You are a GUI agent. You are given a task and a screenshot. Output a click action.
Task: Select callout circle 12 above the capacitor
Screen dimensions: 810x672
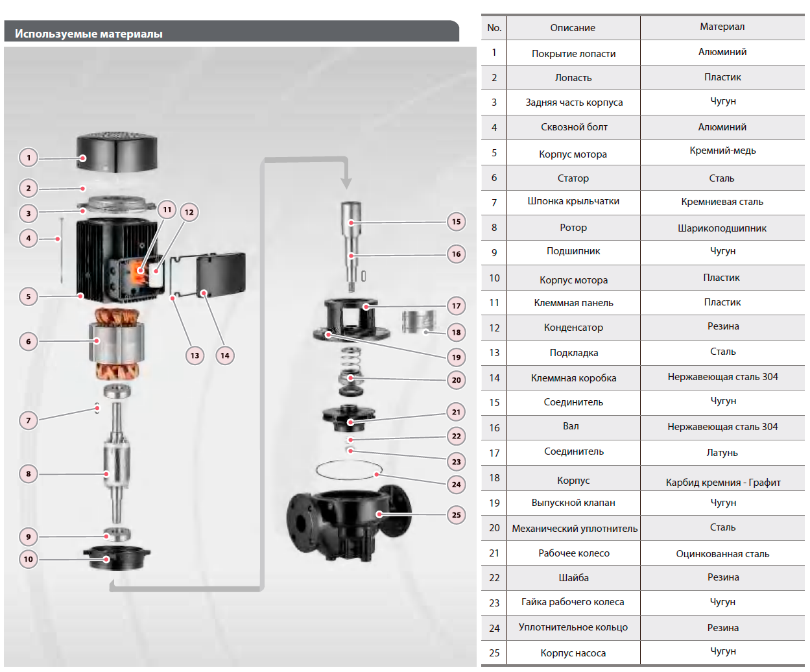click(x=189, y=212)
